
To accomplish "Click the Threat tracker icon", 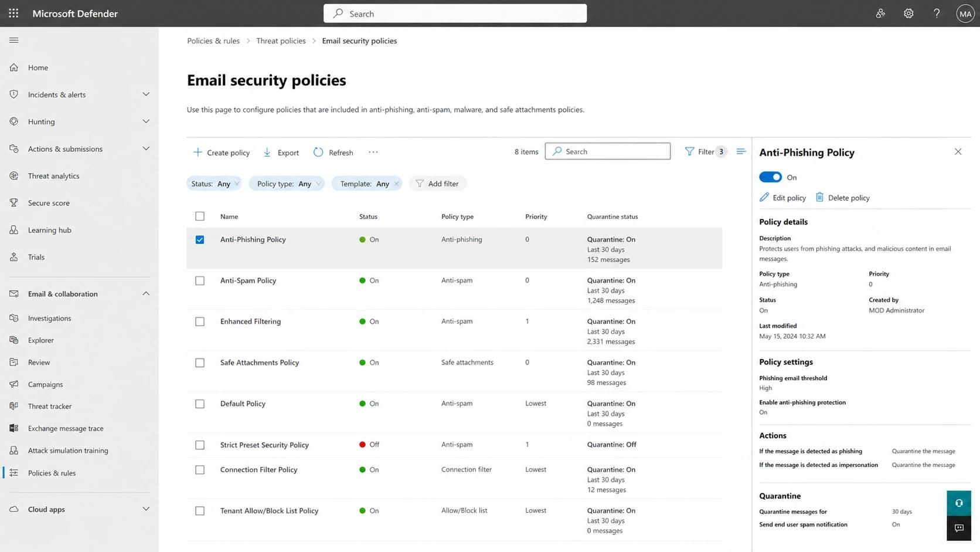I will coord(14,406).
